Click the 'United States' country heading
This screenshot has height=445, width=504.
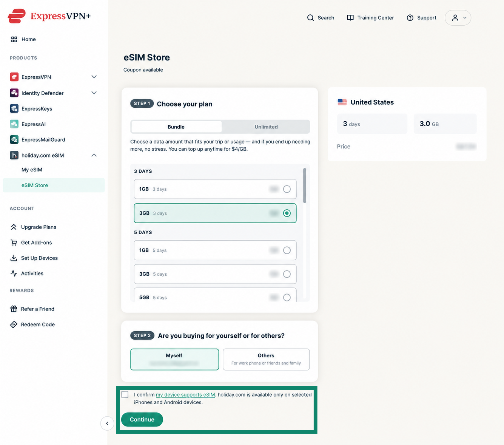click(x=372, y=102)
